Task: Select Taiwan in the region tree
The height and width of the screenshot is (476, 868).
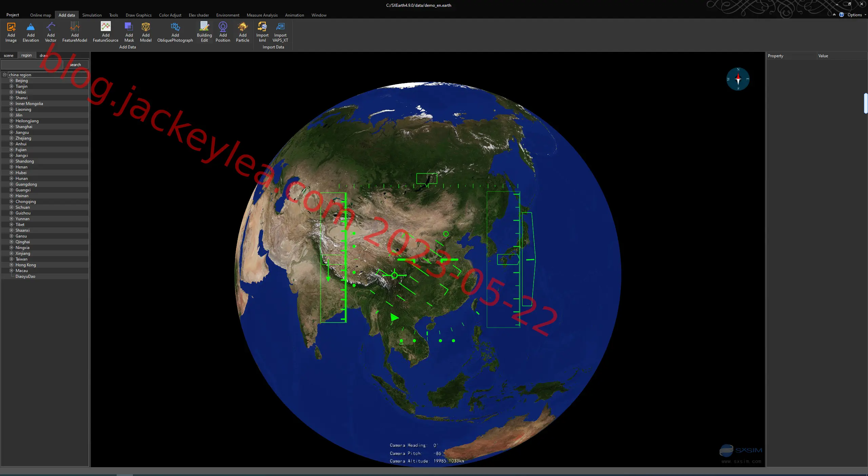Action: click(21, 259)
